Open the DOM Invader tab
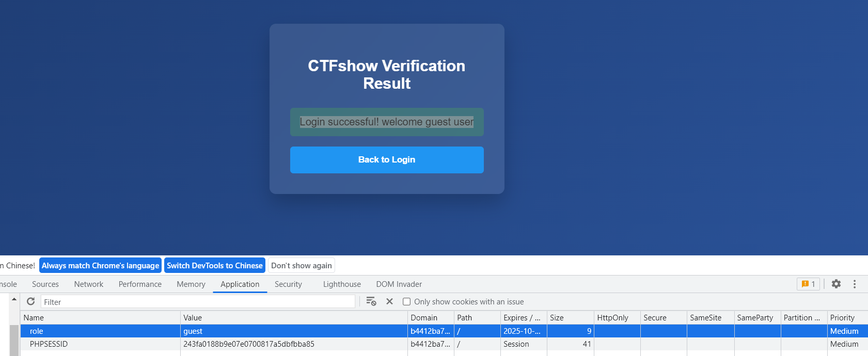Viewport: 868px width, 356px height. tap(399, 284)
